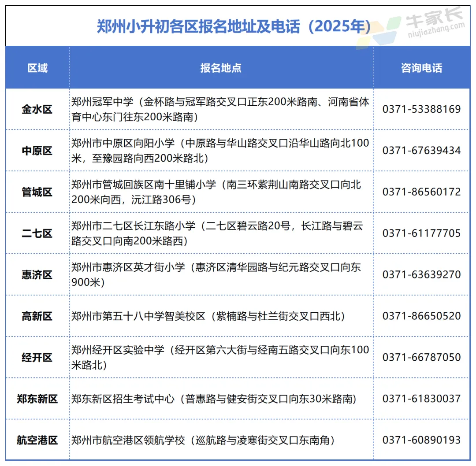The image size is (476, 466).
Task: Click phone number 0371-66787050
Action: (422, 357)
